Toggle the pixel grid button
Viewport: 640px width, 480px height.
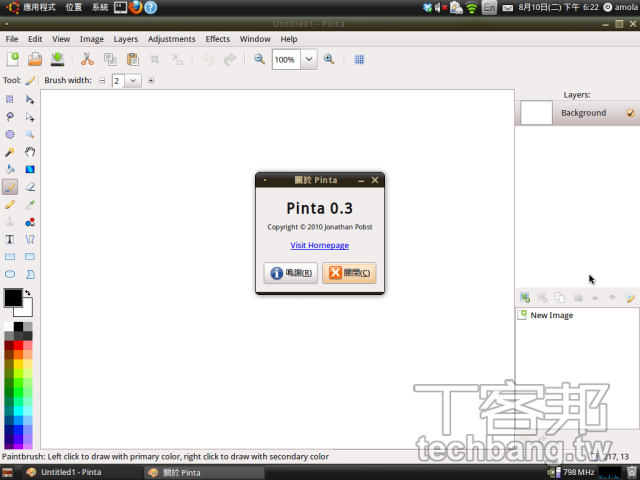point(359,60)
